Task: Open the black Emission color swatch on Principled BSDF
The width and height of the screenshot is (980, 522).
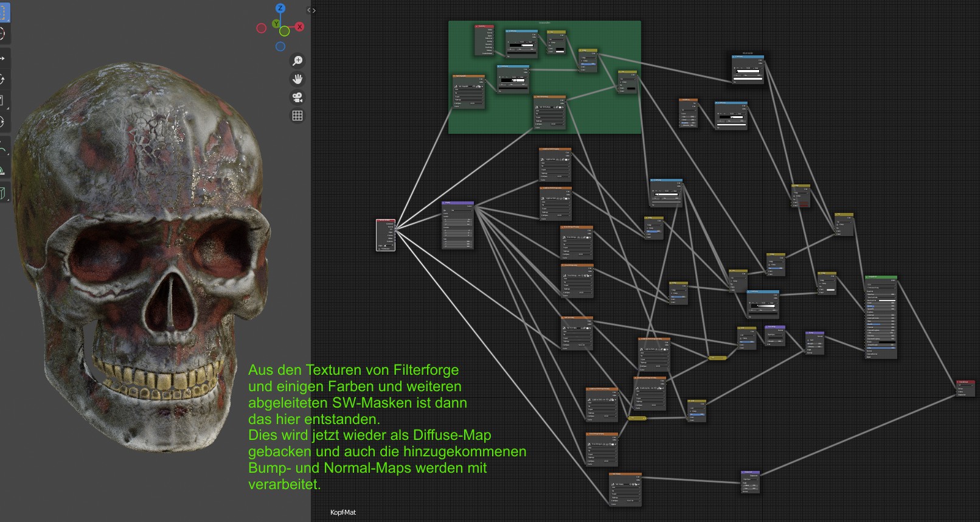Action: point(888,343)
